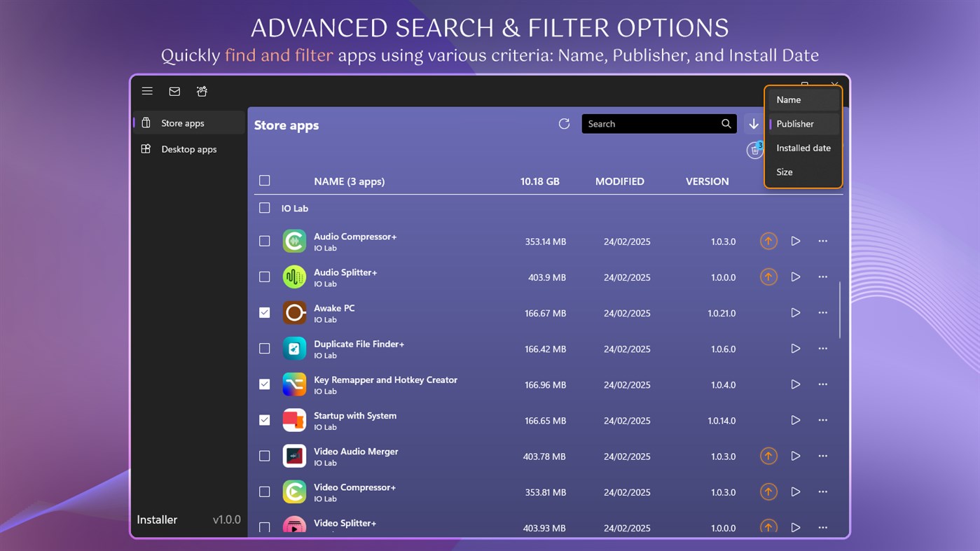Screen dimensions: 980x551
Task: Sort by Name in the sort menu
Action: coord(803,100)
